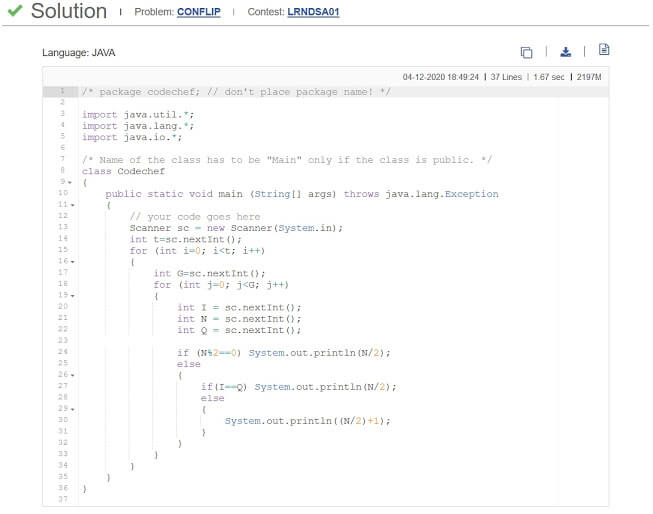Image resolution: width=653 pixels, height=514 pixels.
Task: Collapse the code fold at line 26
Action: (72, 375)
